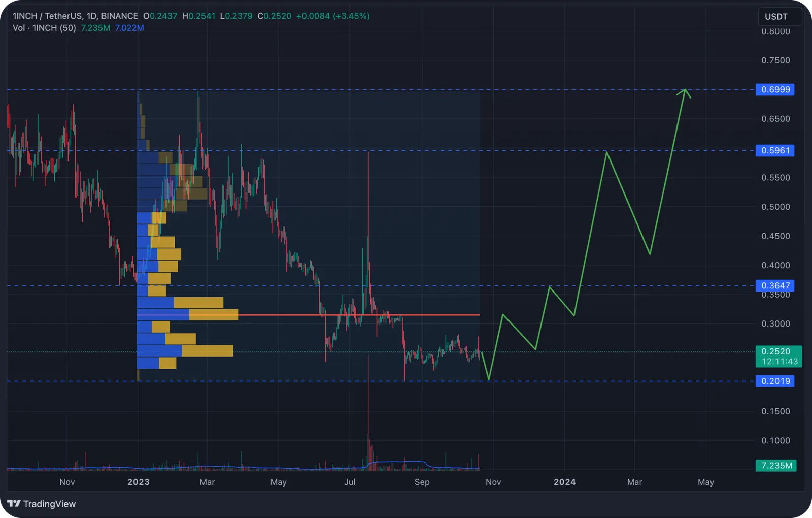Viewport: 812px width, 518px height.
Task: Click the 0.4500 price scale value
Action: pyautogui.click(x=775, y=236)
